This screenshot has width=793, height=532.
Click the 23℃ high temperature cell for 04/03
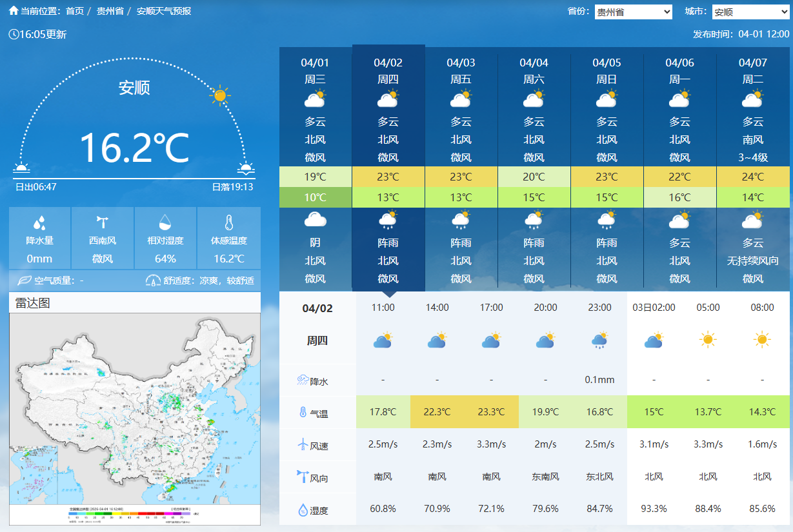[x=461, y=177]
